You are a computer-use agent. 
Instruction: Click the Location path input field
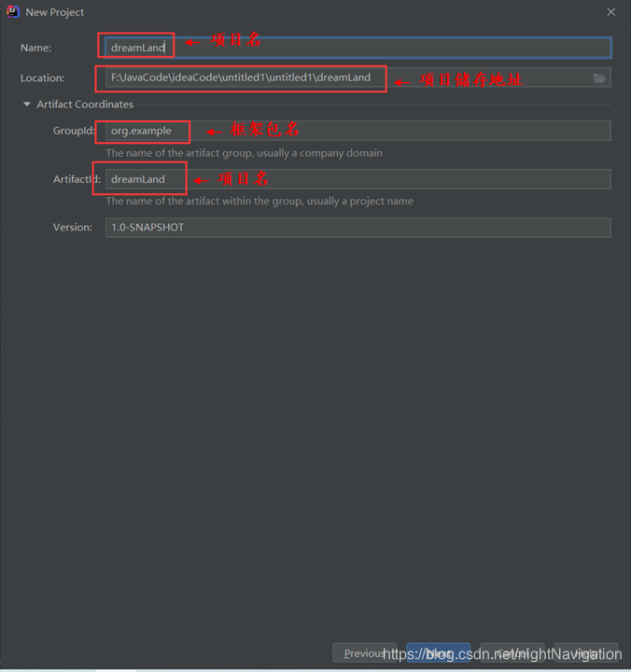[358, 77]
